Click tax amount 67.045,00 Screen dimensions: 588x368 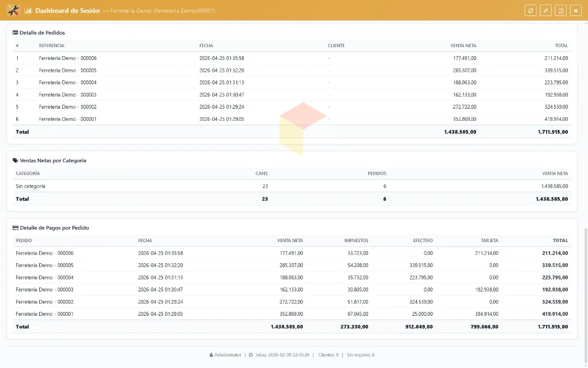358,314
